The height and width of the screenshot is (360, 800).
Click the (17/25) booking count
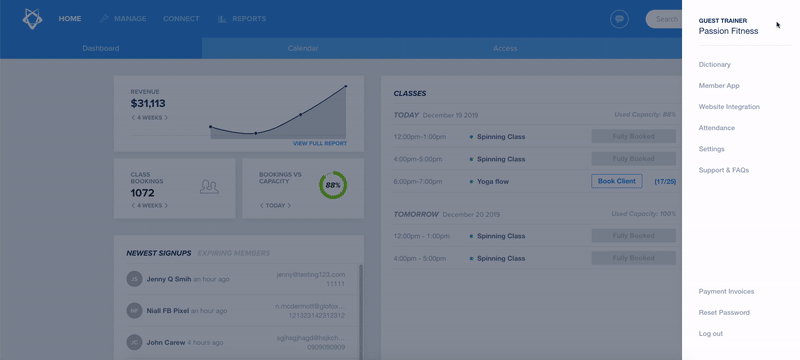(665, 182)
